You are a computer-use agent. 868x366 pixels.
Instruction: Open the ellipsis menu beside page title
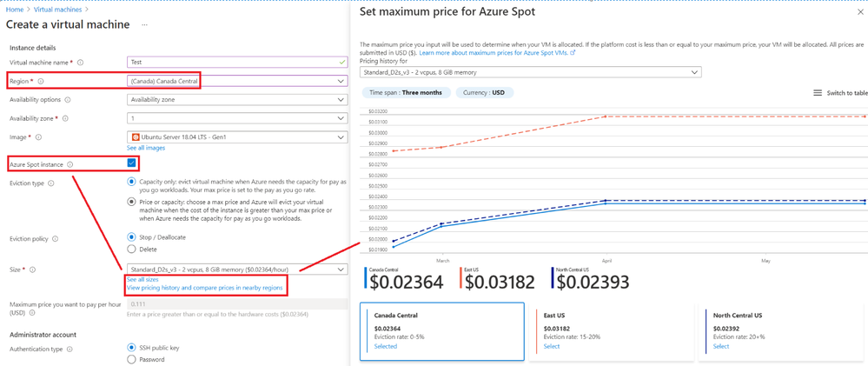pos(144,25)
